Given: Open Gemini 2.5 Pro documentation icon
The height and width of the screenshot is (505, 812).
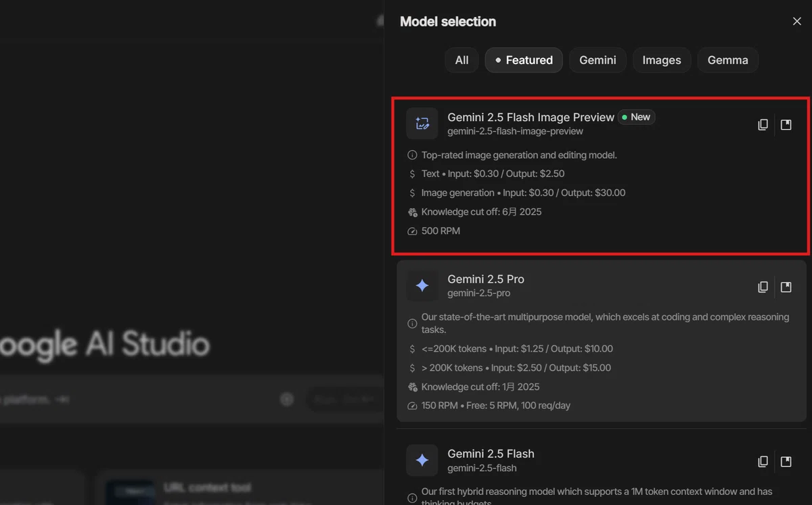Looking at the screenshot, I should [x=786, y=287].
